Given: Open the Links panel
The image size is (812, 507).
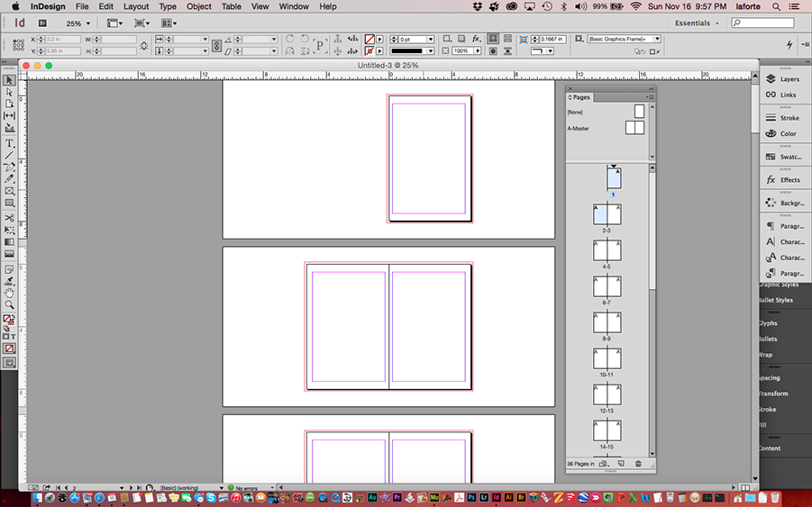Looking at the screenshot, I should [783, 95].
